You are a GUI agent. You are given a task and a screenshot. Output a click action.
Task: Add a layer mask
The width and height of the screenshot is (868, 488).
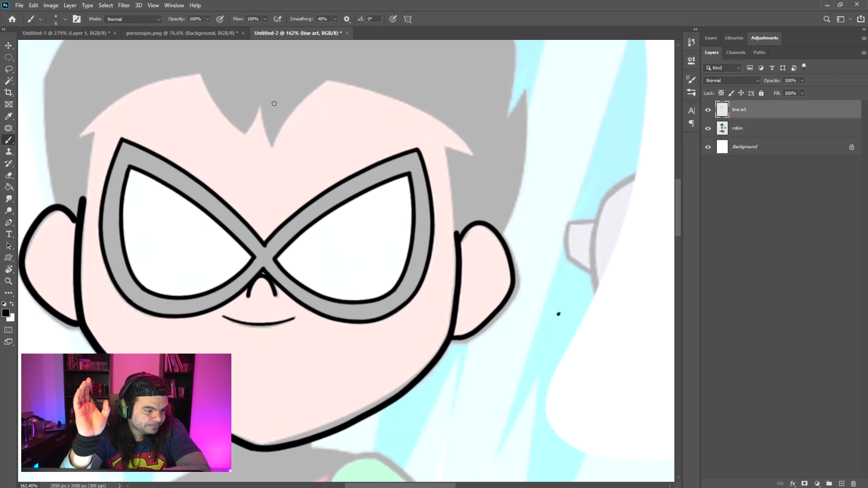click(x=804, y=483)
